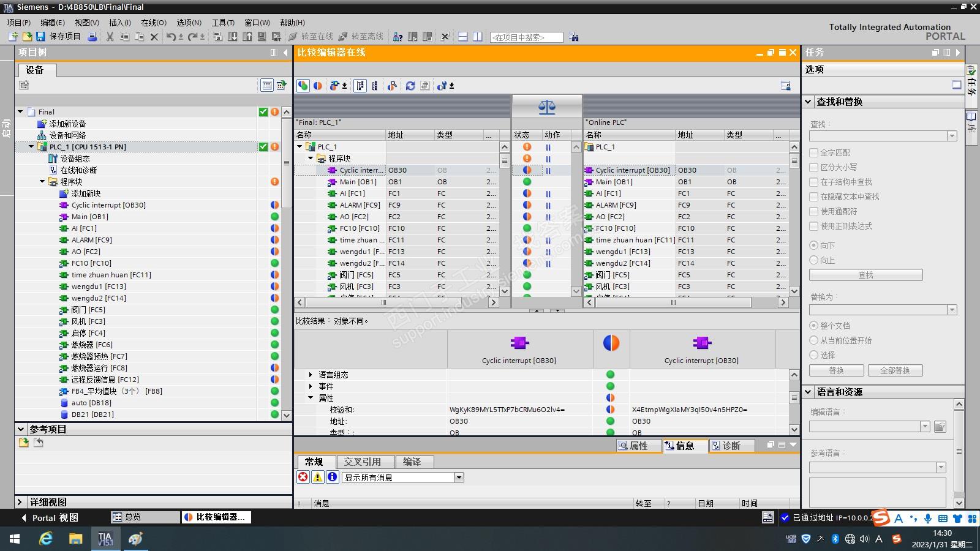Enable the 在隐藏文本中查找 checkbox
Image resolution: width=980 pixels, height=551 pixels.
[x=814, y=197]
